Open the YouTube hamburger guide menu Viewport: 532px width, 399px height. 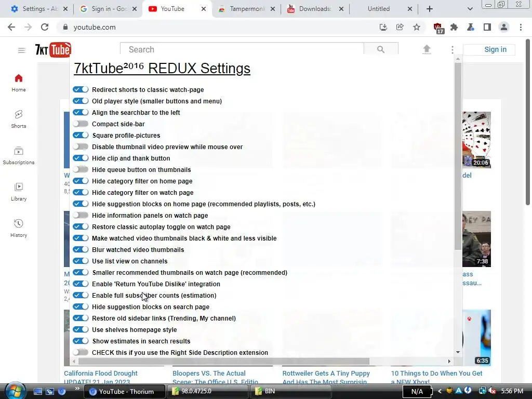pyautogui.click(x=22, y=50)
